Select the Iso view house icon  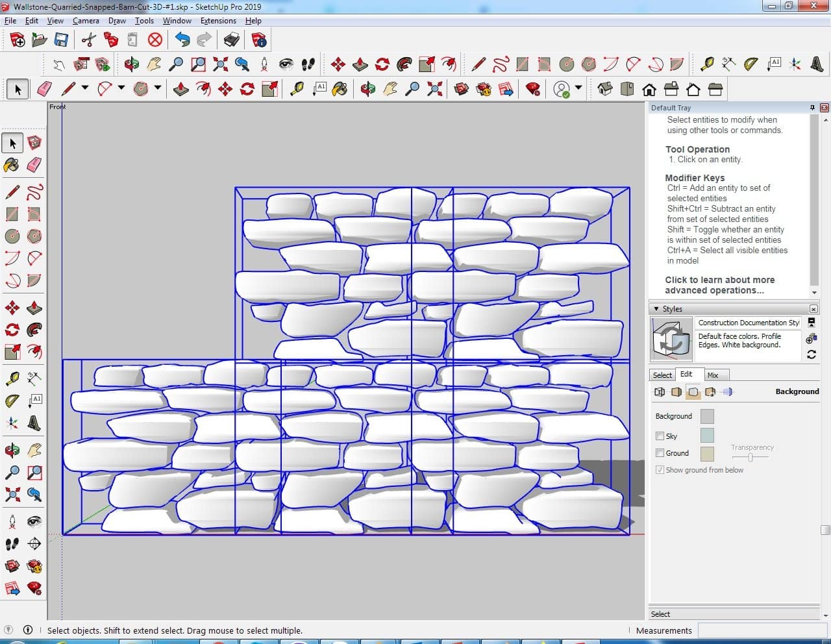point(605,89)
